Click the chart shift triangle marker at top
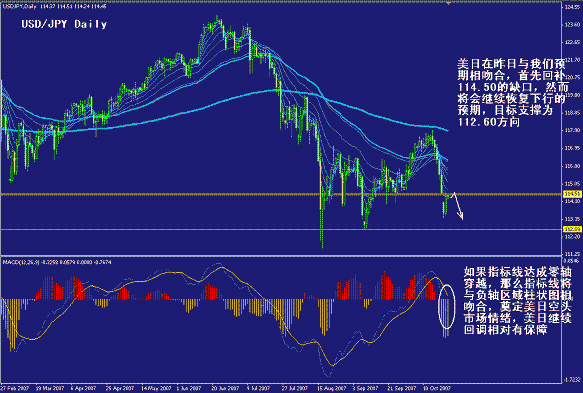Viewport: 583px width, 393px height. point(448,3)
